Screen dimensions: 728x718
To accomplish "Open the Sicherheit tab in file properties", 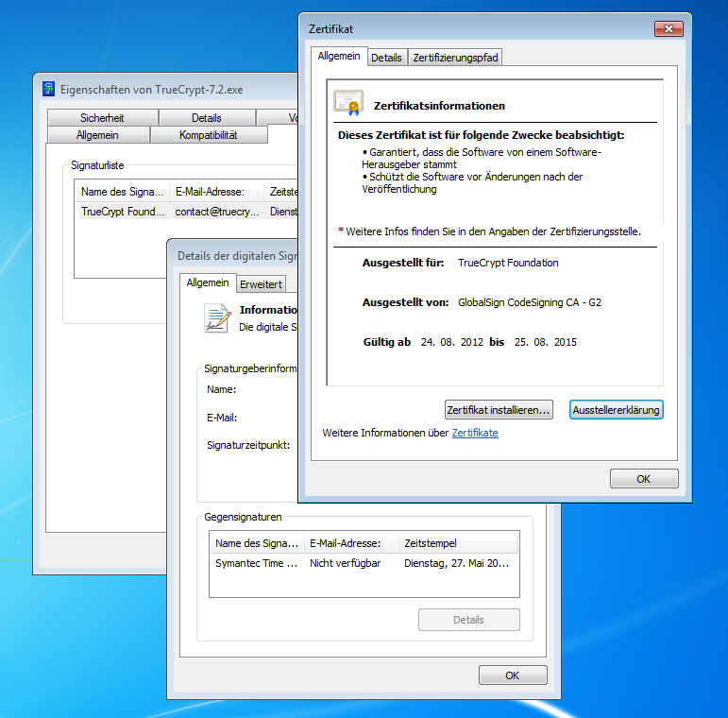I will coord(102,118).
